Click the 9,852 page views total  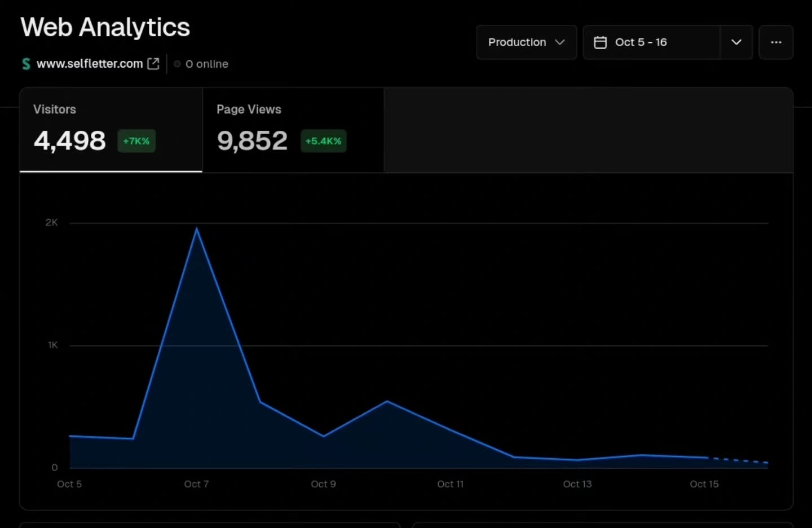tap(252, 141)
